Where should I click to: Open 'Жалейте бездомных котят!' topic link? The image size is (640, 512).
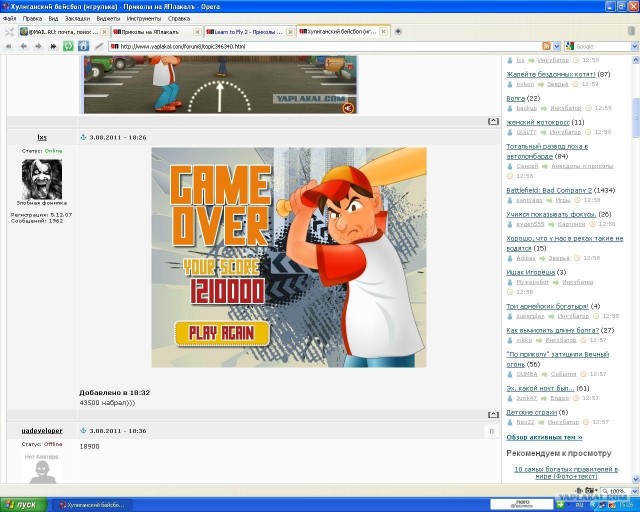(x=551, y=74)
